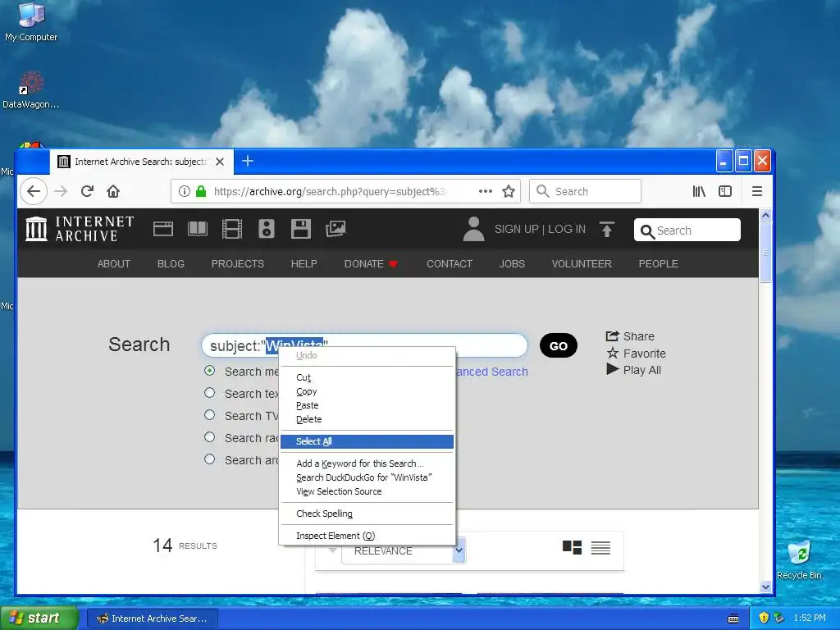The image size is (840, 630).
Task: Open the CONTACT nav link
Action: point(450,263)
